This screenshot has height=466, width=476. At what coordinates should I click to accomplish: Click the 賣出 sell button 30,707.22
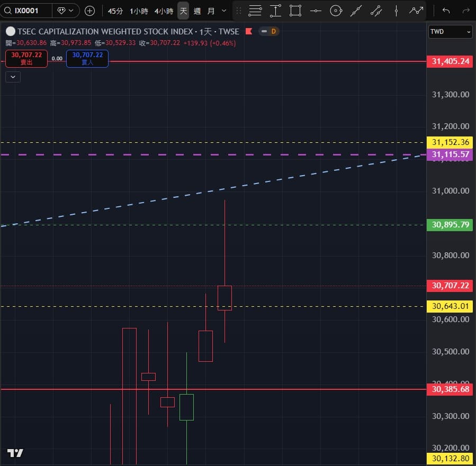[x=26, y=59]
